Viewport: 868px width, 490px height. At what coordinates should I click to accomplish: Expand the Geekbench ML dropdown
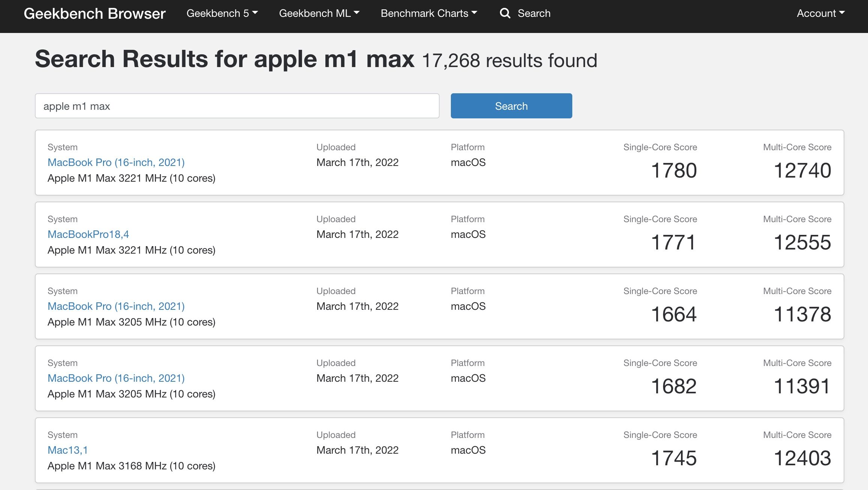coord(319,13)
